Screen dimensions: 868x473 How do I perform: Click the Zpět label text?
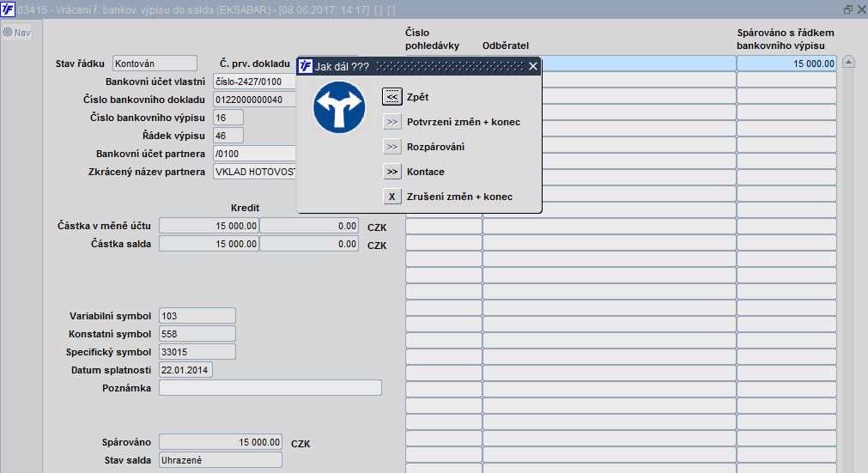[x=417, y=97]
